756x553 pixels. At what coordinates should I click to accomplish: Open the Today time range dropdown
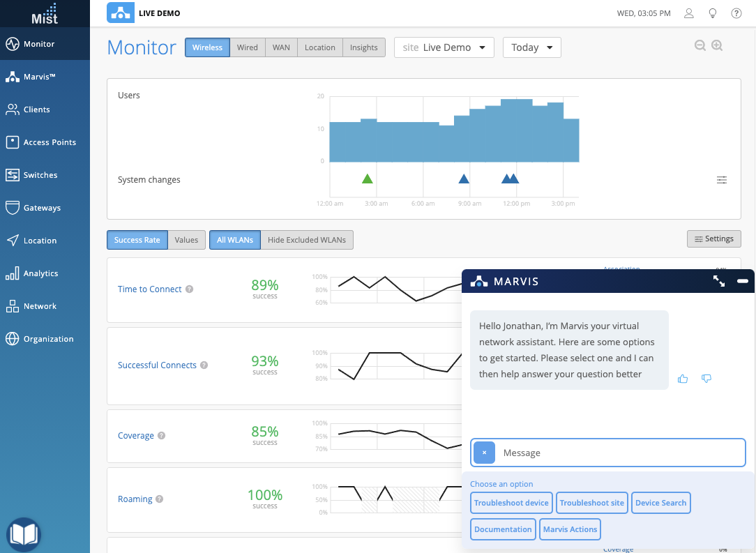click(532, 47)
